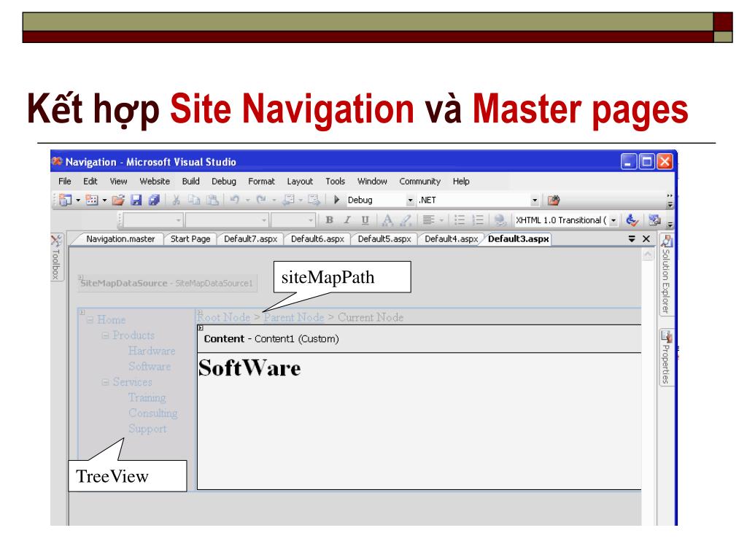Collapse the Home tree node

(x=90, y=320)
